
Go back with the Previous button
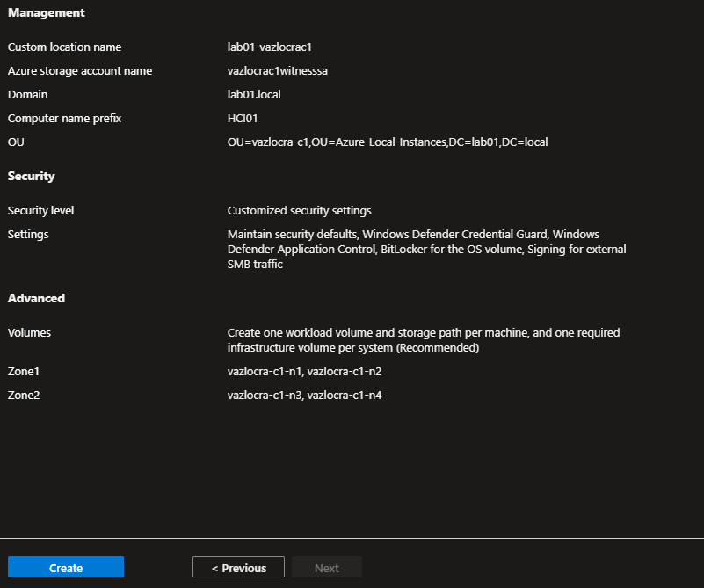pyautogui.click(x=238, y=568)
